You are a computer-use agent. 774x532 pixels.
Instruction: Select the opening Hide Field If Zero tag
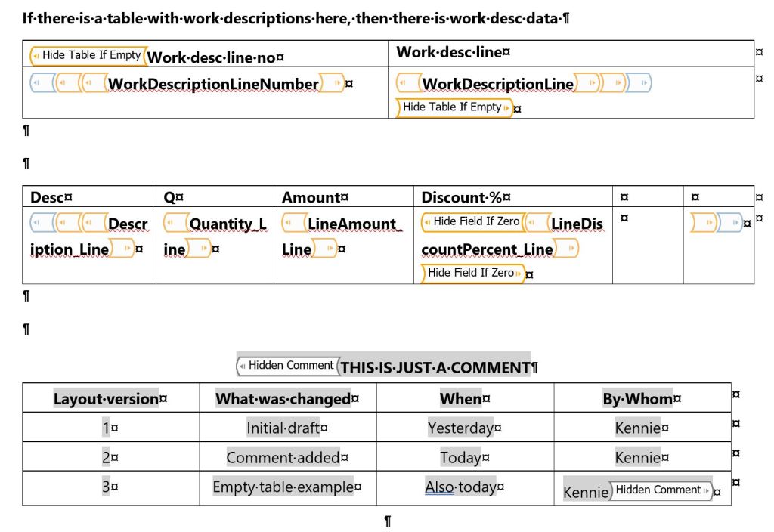472,221
